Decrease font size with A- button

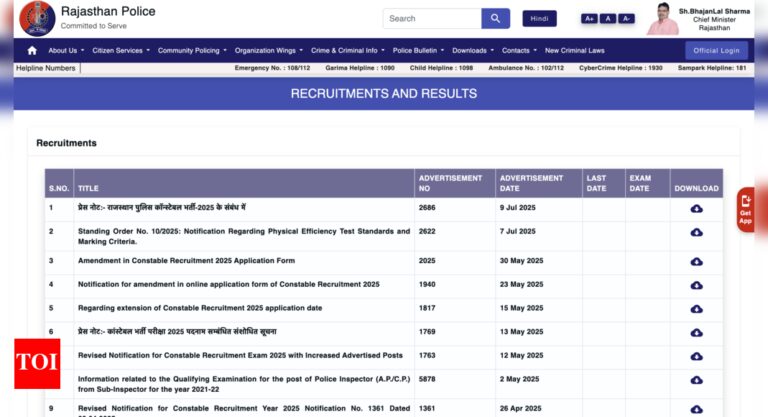coord(626,19)
